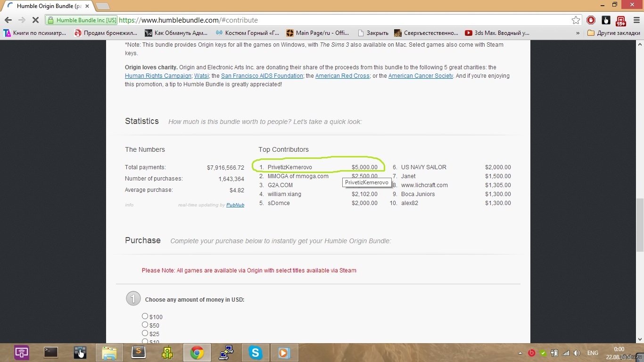Open the American Cancer Society link
Viewport: 644px width, 362px height.
tap(421, 76)
